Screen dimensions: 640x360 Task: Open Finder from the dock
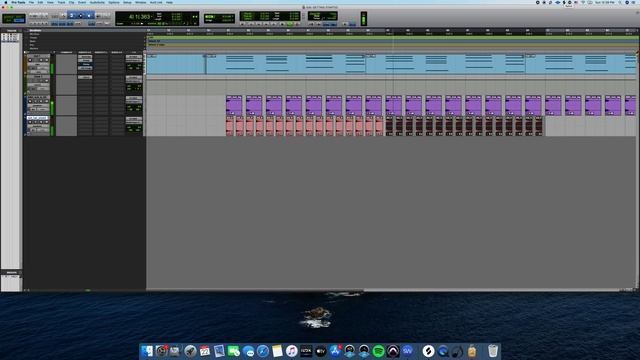pos(147,351)
